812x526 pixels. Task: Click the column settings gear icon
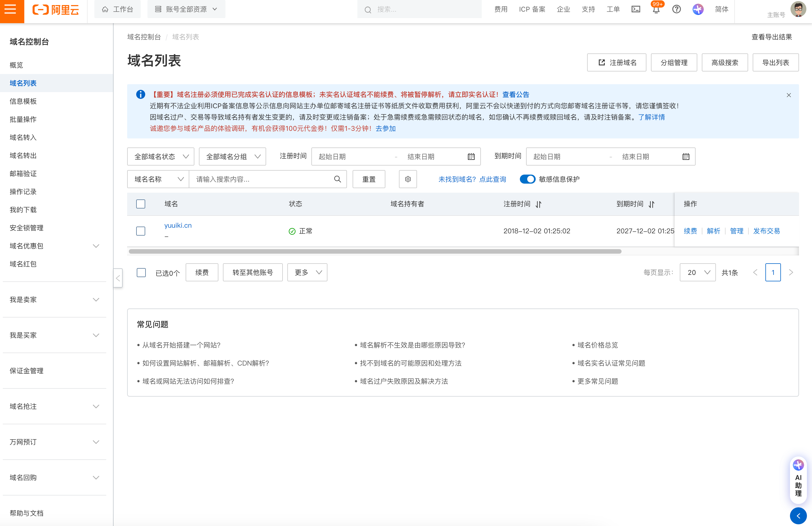(408, 179)
